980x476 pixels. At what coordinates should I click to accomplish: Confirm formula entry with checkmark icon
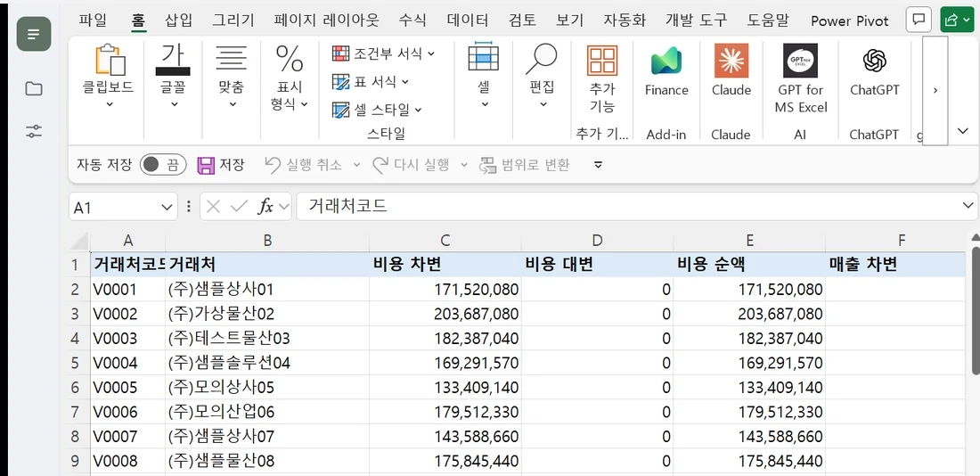[239, 207]
